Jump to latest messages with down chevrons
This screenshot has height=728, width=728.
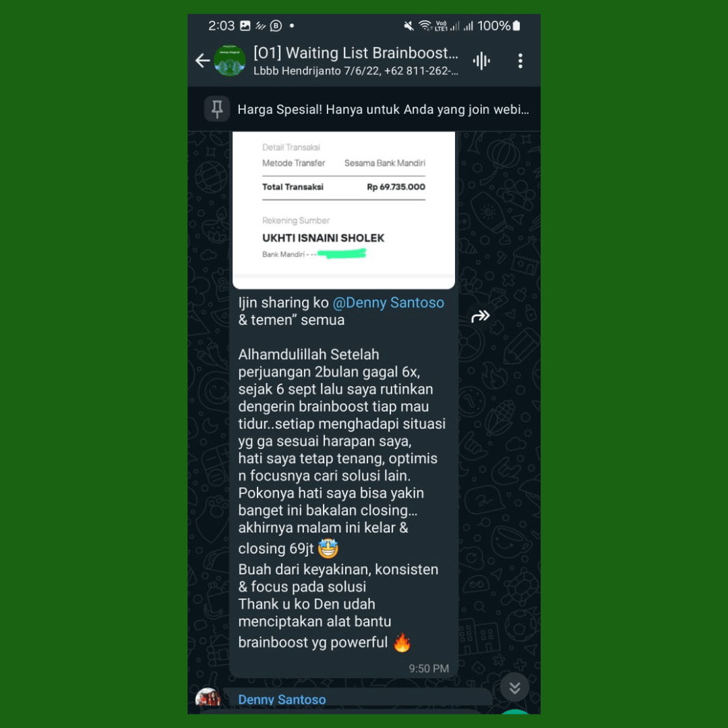click(x=514, y=688)
